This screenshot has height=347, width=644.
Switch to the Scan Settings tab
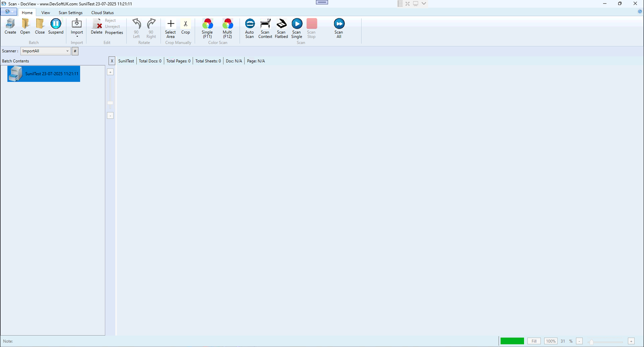pos(71,12)
